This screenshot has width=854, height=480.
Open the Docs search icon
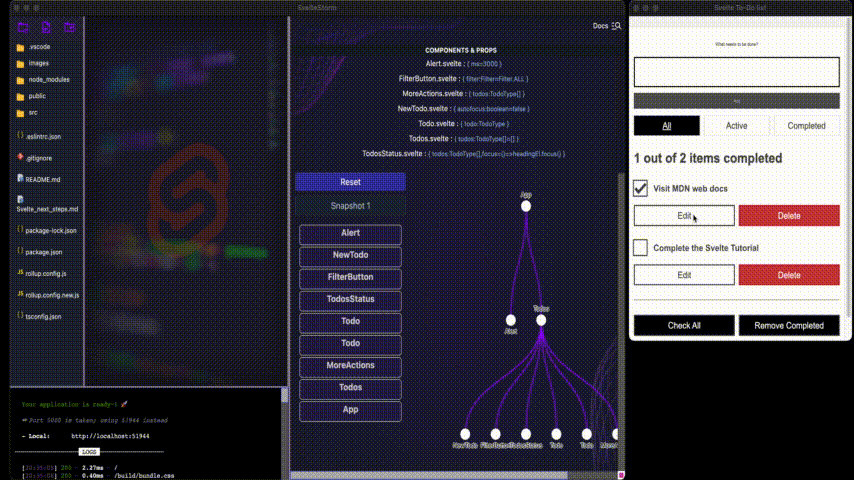point(617,26)
